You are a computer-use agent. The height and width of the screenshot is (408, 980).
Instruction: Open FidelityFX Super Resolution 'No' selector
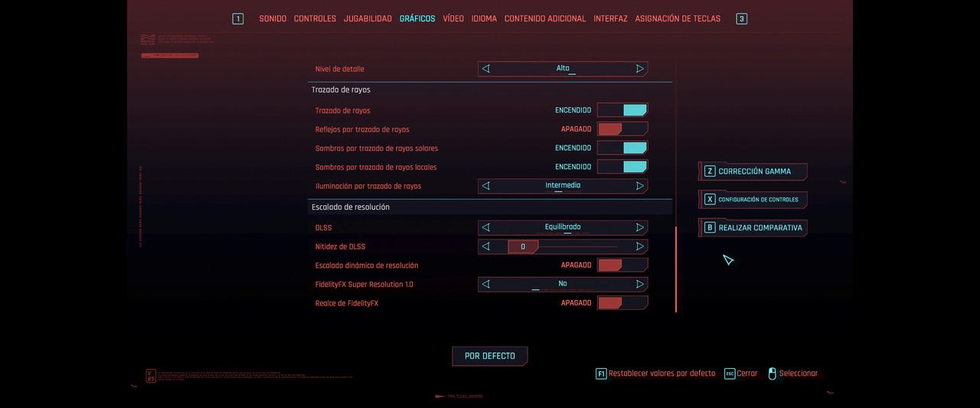point(563,284)
